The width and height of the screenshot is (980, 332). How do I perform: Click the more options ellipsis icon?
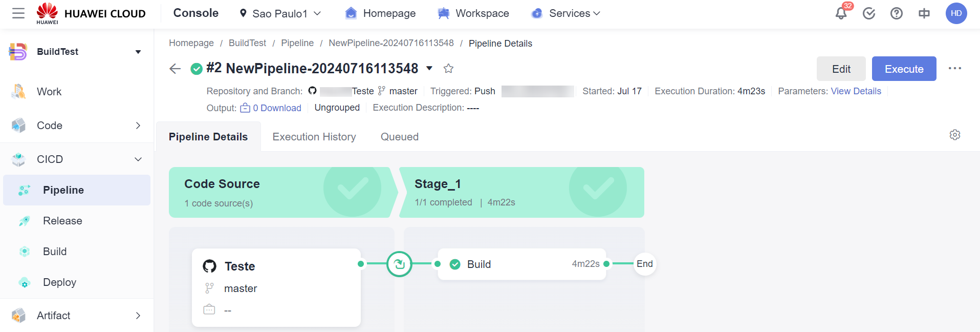pos(954,69)
